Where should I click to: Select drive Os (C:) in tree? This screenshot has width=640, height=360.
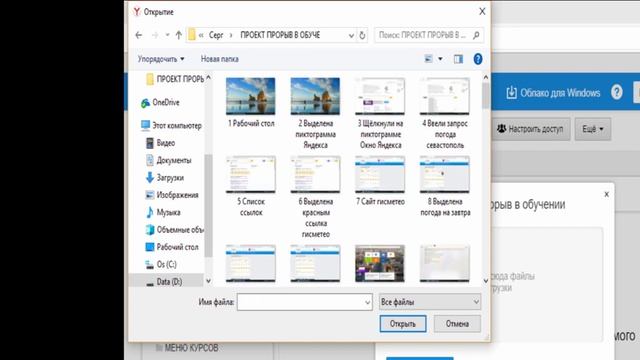tap(161, 264)
